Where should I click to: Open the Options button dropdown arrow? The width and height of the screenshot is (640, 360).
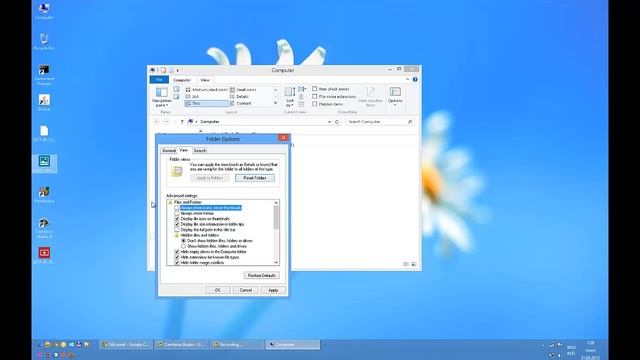[395, 105]
